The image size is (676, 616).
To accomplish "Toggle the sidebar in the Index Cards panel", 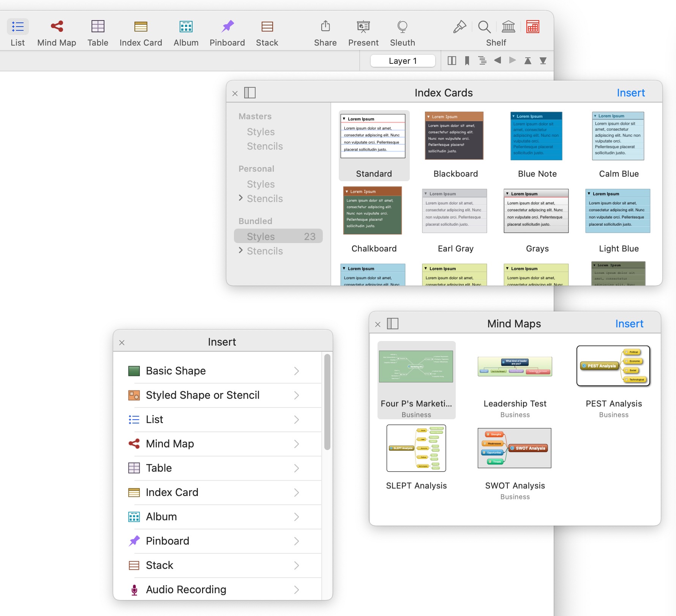I will pos(250,93).
